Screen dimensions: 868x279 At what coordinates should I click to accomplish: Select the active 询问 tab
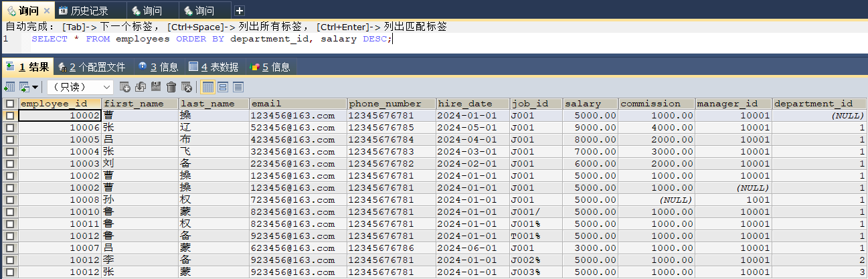pos(27,10)
